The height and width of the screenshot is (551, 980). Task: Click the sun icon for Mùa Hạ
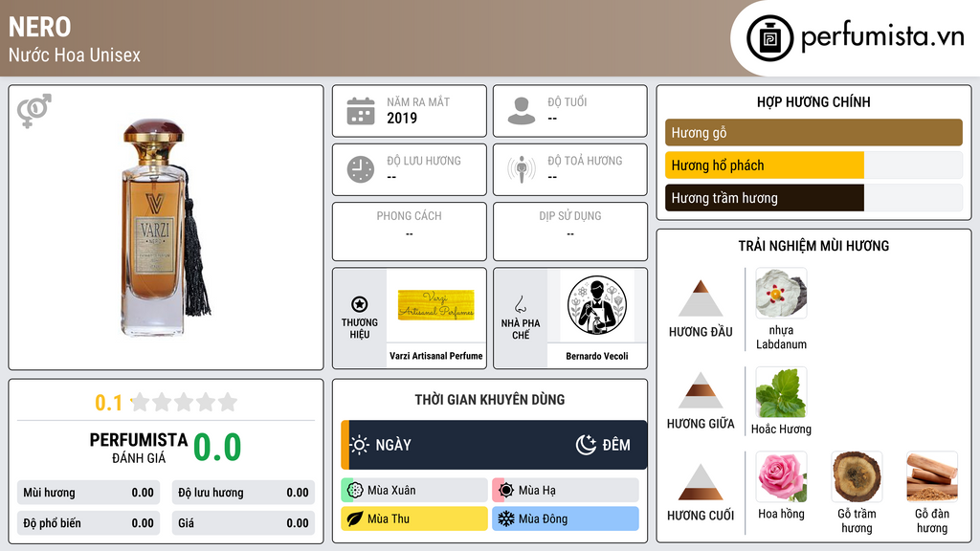506,490
